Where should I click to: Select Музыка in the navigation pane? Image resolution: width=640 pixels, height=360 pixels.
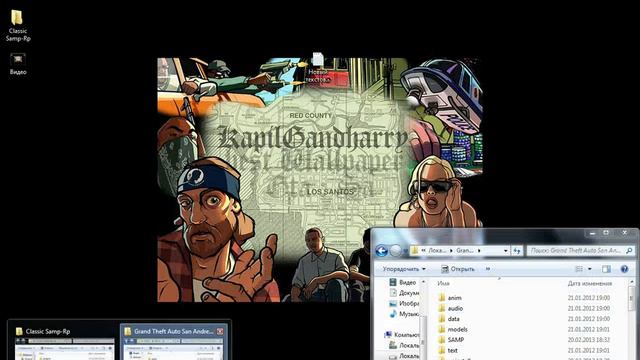click(404, 314)
